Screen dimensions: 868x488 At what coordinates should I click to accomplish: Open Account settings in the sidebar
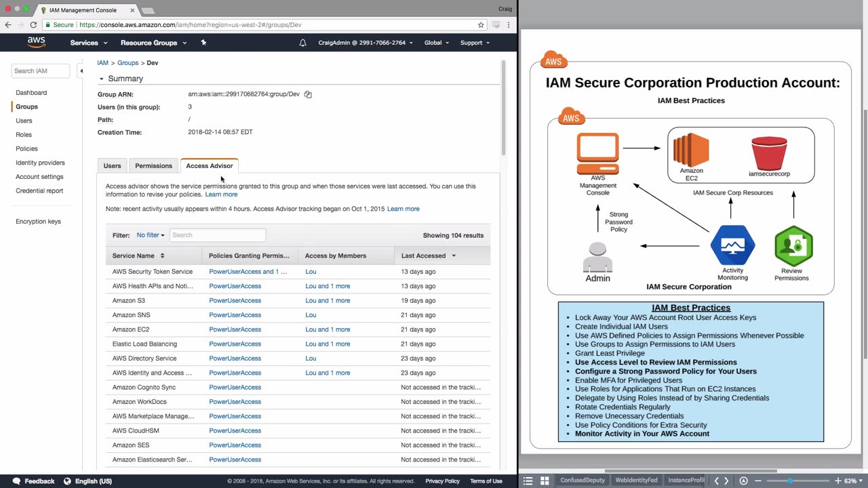(x=39, y=177)
